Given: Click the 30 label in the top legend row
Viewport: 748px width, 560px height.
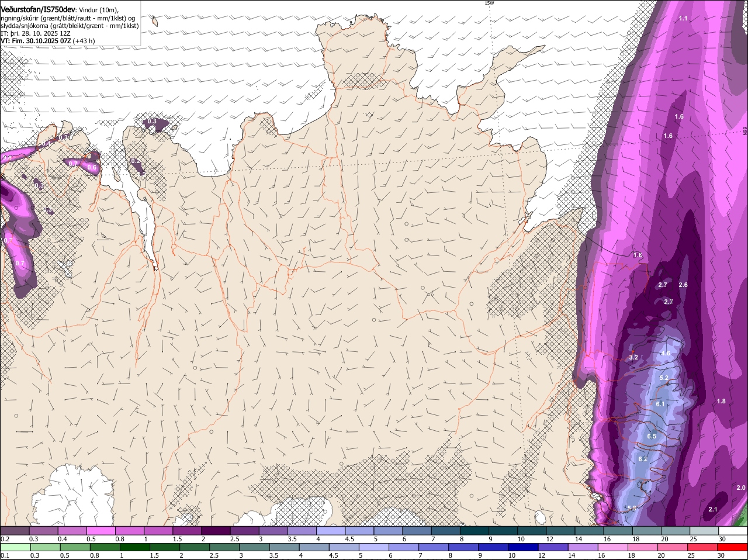Looking at the screenshot, I should 722,538.
